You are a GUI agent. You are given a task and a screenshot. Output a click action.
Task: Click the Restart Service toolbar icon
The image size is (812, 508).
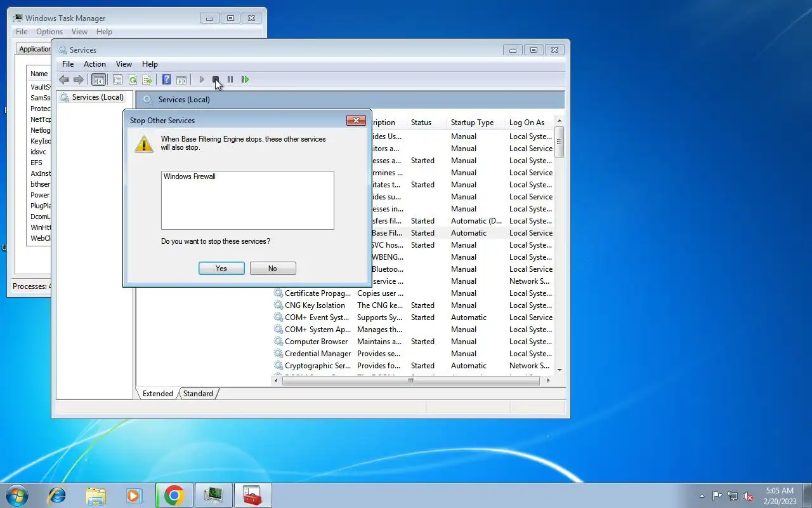[x=245, y=79]
